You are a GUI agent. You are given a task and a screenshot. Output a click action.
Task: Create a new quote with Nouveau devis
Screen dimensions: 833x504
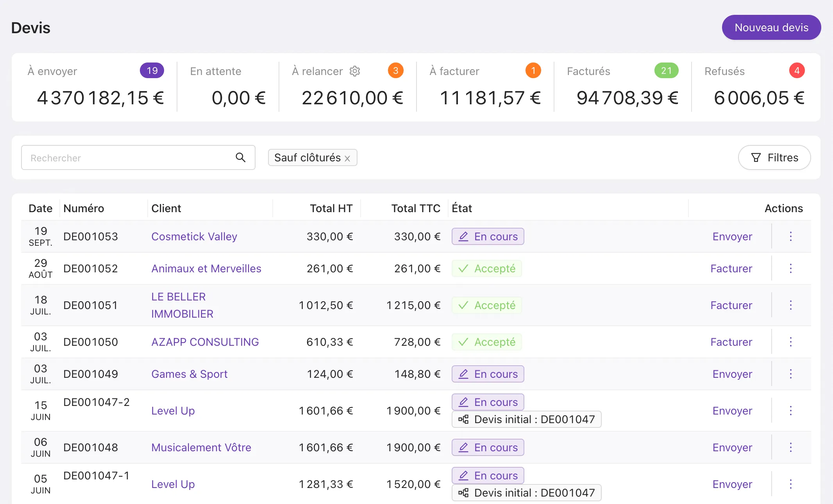tap(771, 27)
